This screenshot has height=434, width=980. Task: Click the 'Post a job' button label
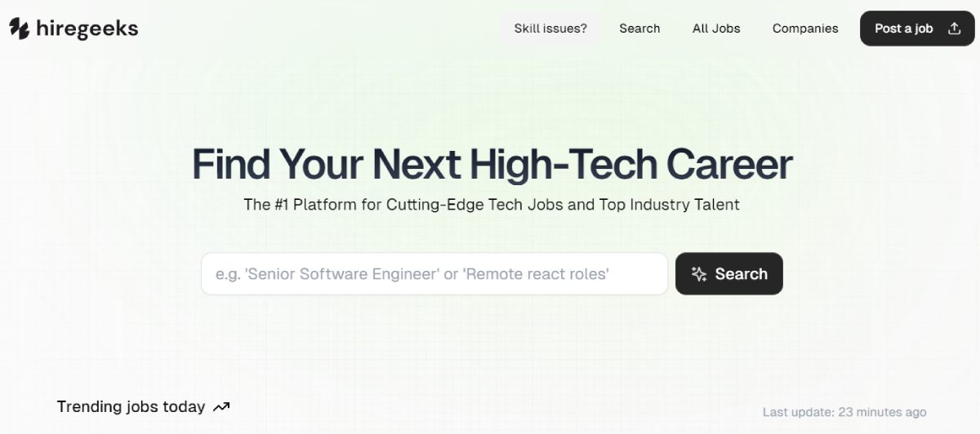click(x=903, y=29)
